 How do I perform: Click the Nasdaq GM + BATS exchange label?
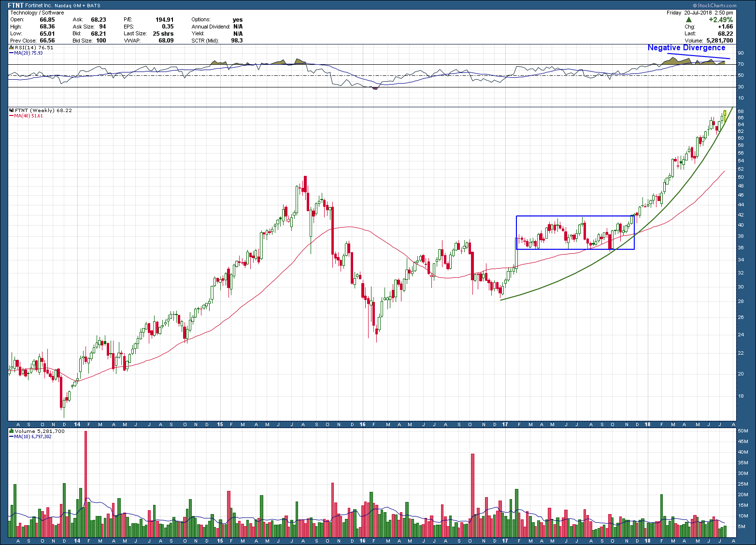coord(77,6)
